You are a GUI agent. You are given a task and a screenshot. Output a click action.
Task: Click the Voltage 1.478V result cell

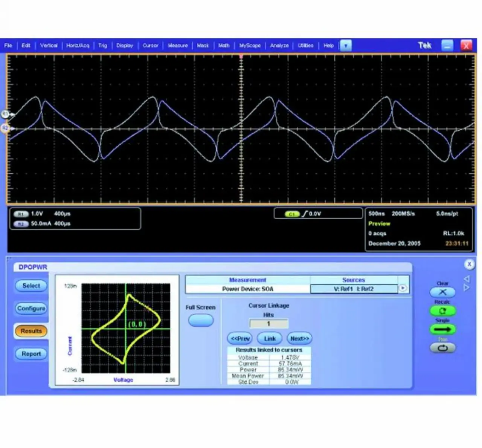290,358
